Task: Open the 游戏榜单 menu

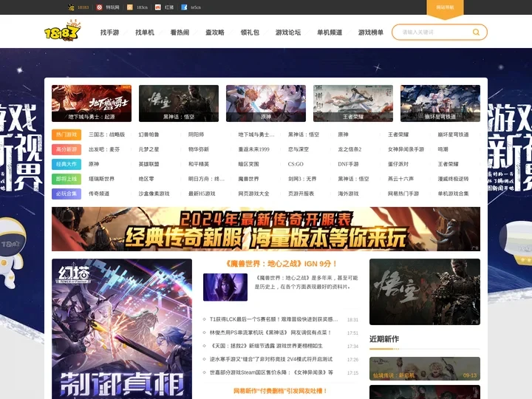Action: pyautogui.click(x=370, y=33)
